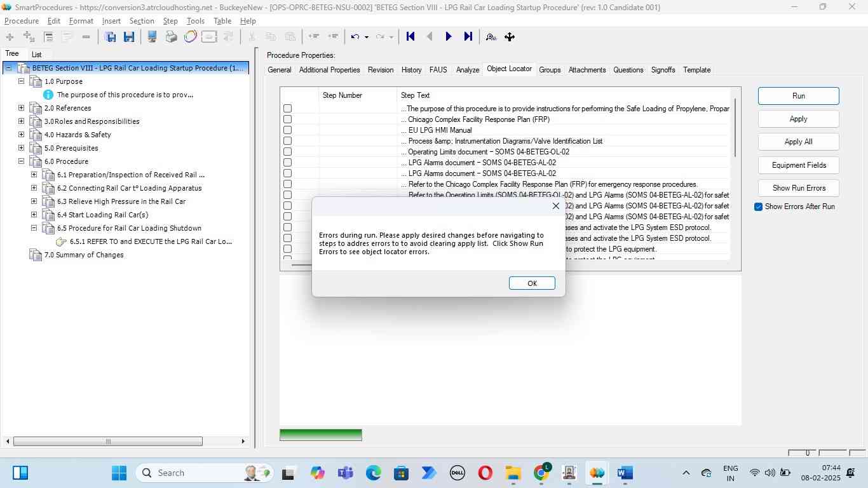Open Microsoft Edge from taskbar
The height and width of the screenshot is (488, 868).
pos(374,473)
